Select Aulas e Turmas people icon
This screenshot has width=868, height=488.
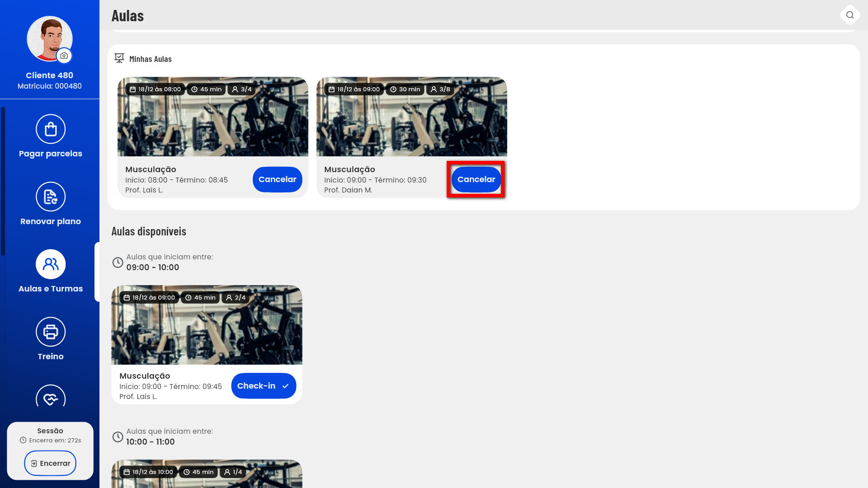(x=51, y=264)
